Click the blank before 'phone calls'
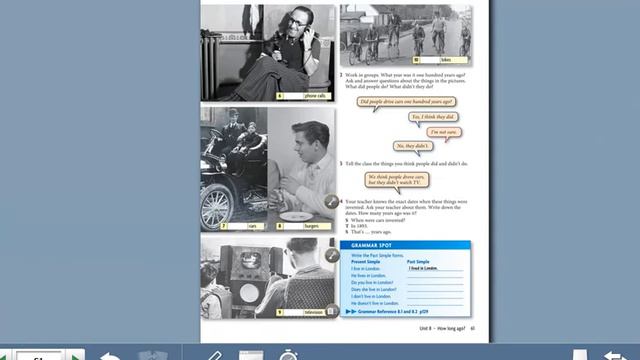This screenshot has width=640, height=360. pos(293,96)
